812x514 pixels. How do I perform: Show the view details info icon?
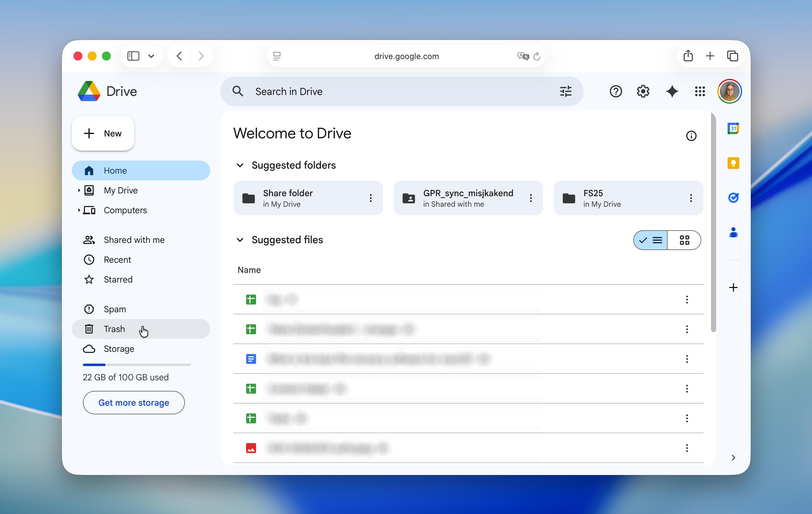(691, 136)
